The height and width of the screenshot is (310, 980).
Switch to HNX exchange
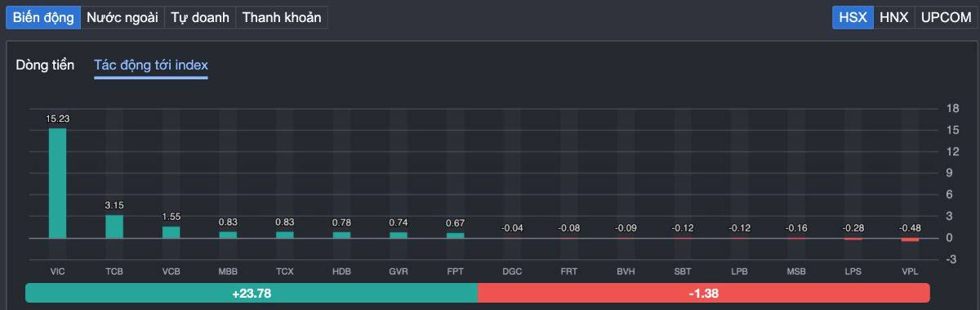[x=893, y=17]
